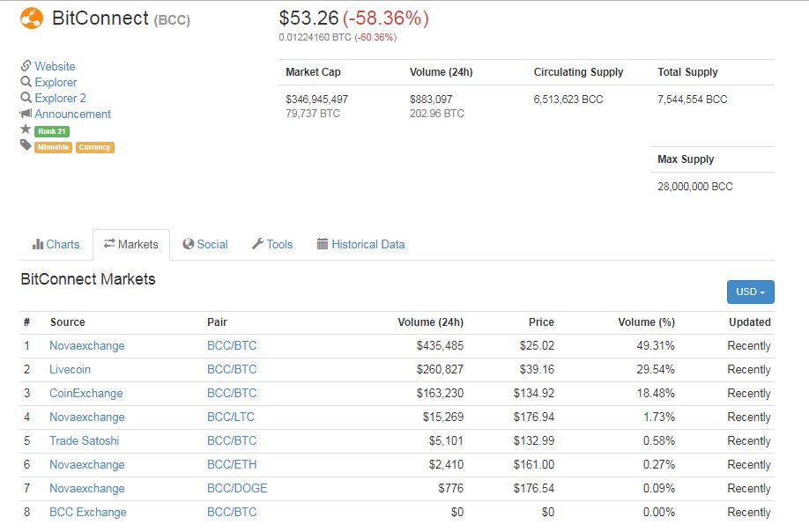Click BCC/BTC pair in CoinExchange row
809x532 pixels.
point(232,393)
